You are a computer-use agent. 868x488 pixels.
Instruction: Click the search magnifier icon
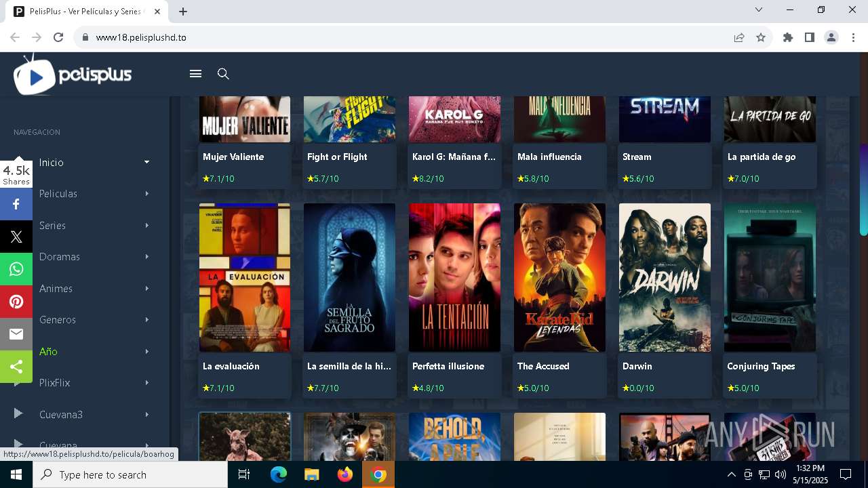click(x=223, y=74)
